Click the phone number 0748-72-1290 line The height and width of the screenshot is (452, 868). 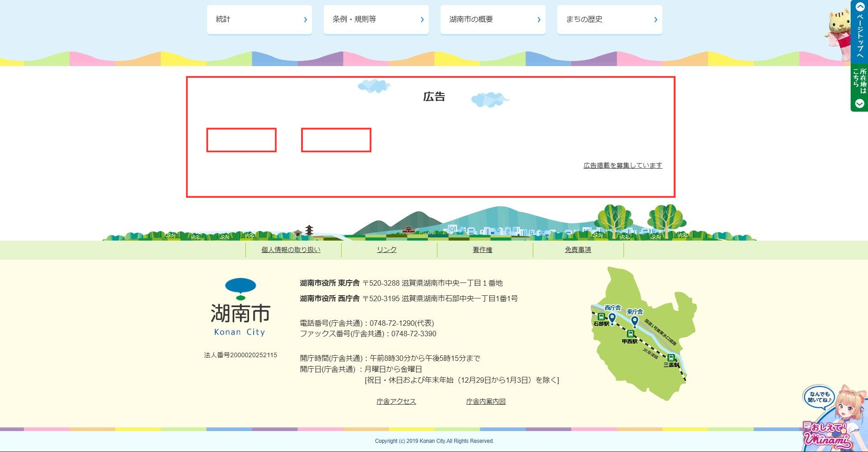(367, 323)
